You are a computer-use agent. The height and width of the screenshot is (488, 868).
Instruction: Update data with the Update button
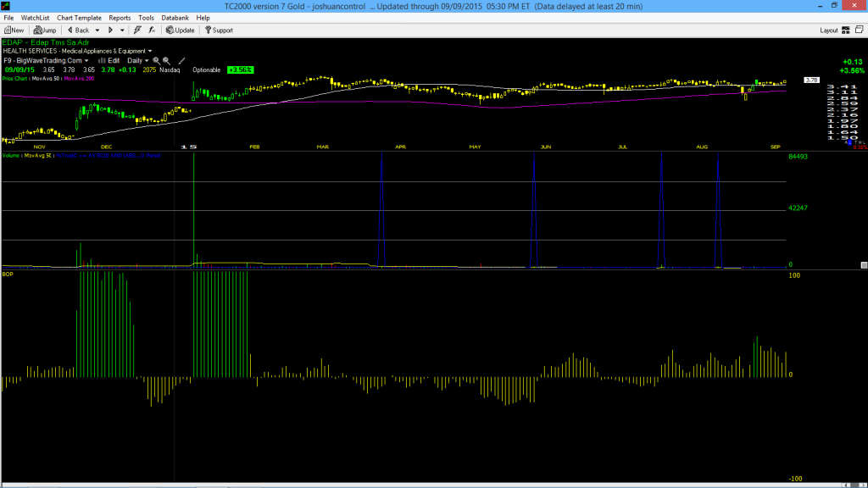tap(181, 30)
